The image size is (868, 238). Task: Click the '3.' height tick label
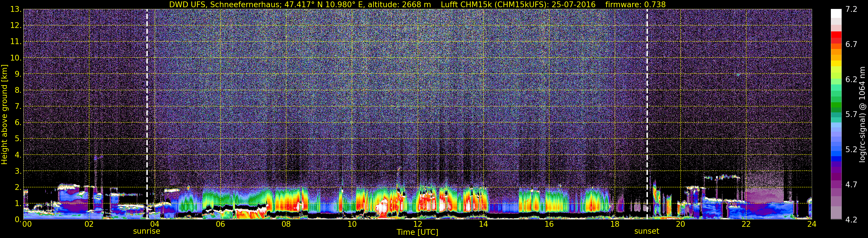pos(18,171)
